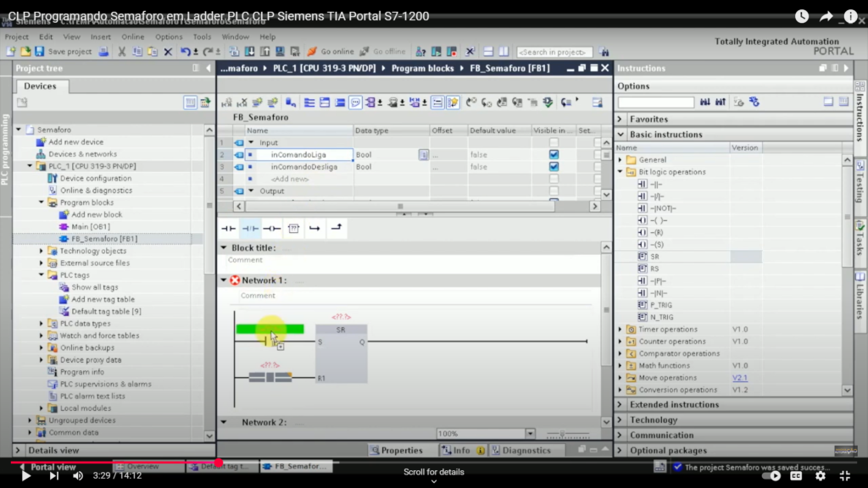Switch to the Diagnostics tab
The image size is (868, 488).
pos(521,451)
